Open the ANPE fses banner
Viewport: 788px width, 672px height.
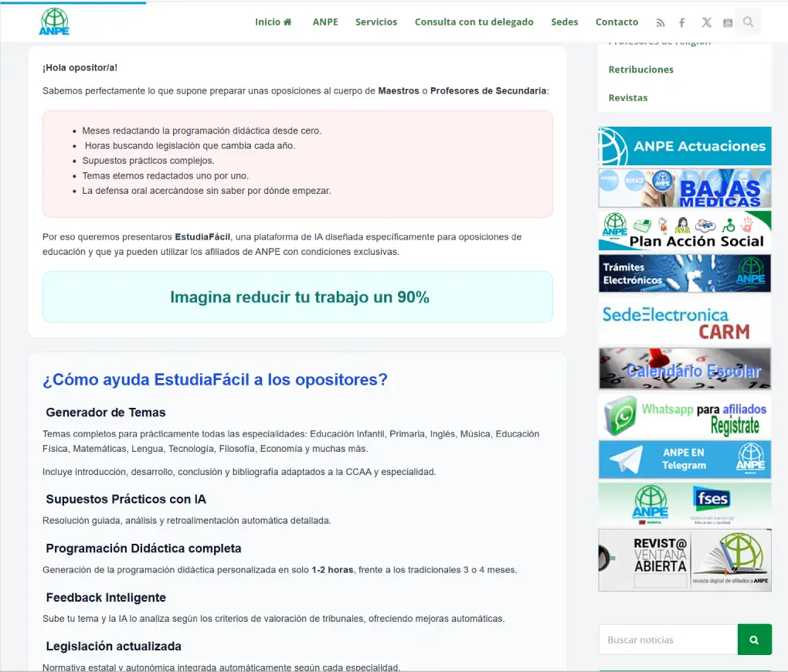point(684,504)
